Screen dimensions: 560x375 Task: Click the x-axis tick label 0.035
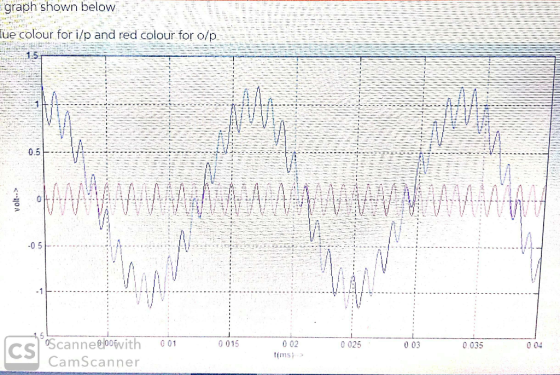[x=473, y=345]
